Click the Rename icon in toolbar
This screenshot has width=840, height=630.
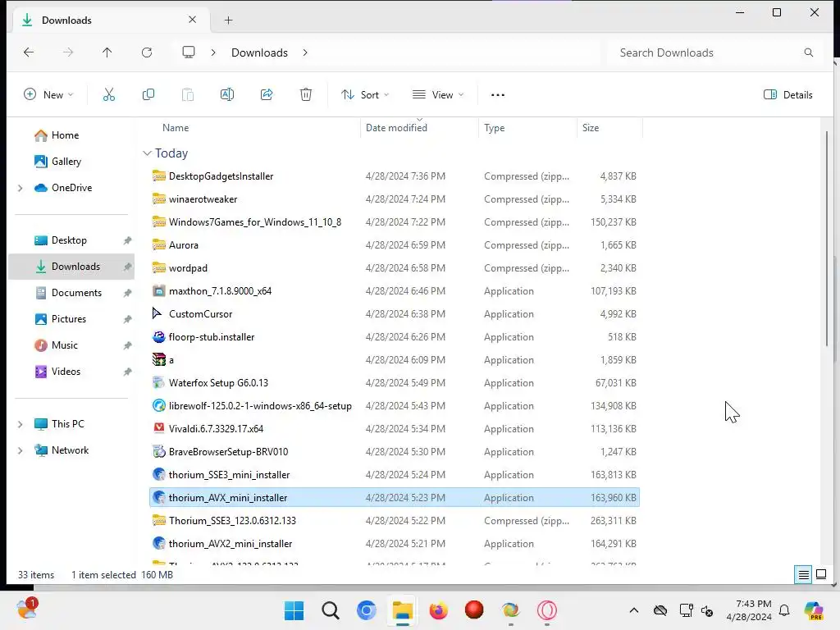[227, 95]
